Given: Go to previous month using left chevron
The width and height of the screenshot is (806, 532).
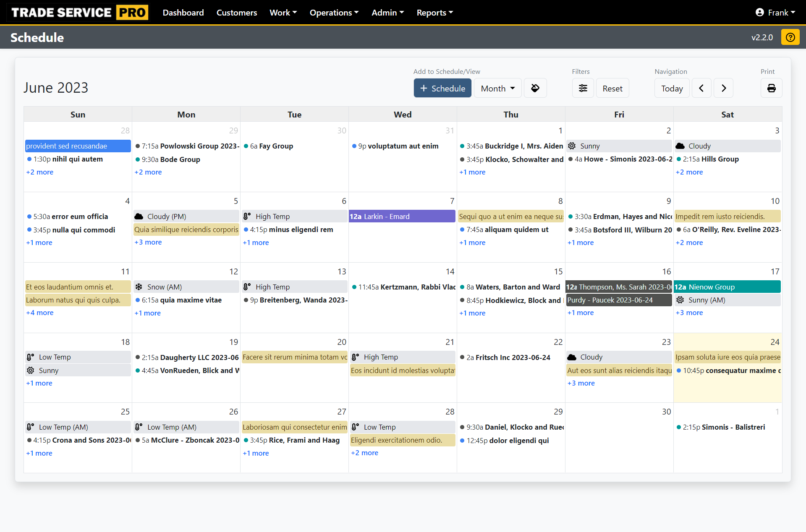Looking at the screenshot, I should (701, 88).
